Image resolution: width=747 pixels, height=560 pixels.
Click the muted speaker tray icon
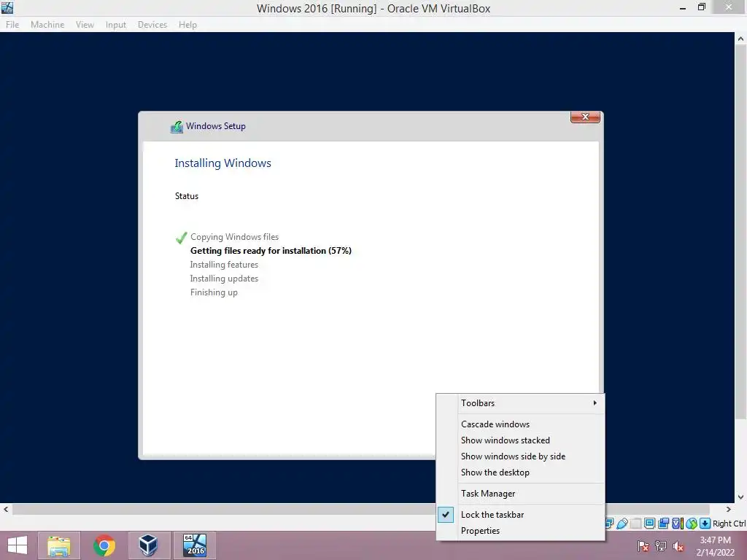pyautogui.click(x=678, y=546)
